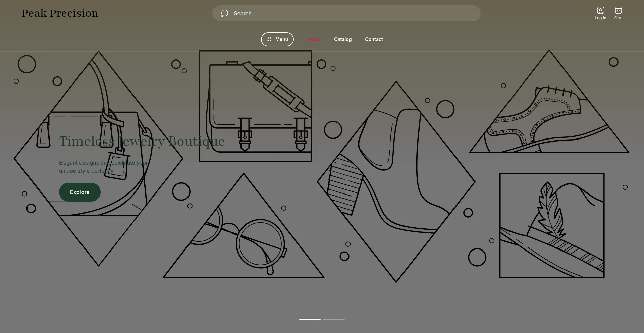Image resolution: width=644 pixels, height=333 pixels.
Task: Open the Menu dropdown button
Action: (277, 39)
